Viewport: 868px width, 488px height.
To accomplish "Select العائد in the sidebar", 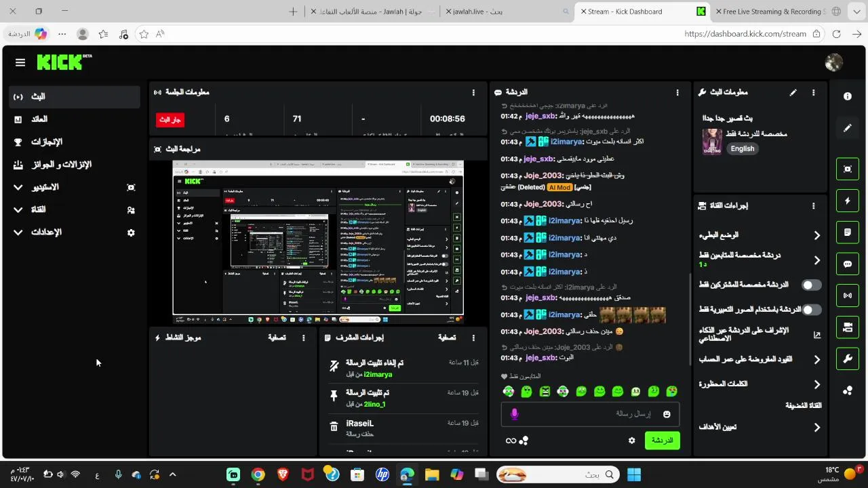I will [x=75, y=119].
